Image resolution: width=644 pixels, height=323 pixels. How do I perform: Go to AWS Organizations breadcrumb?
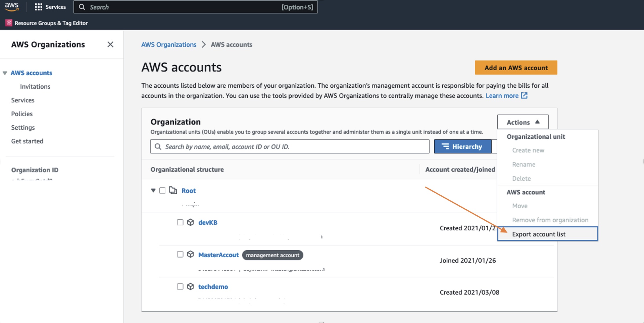tap(169, 44)
